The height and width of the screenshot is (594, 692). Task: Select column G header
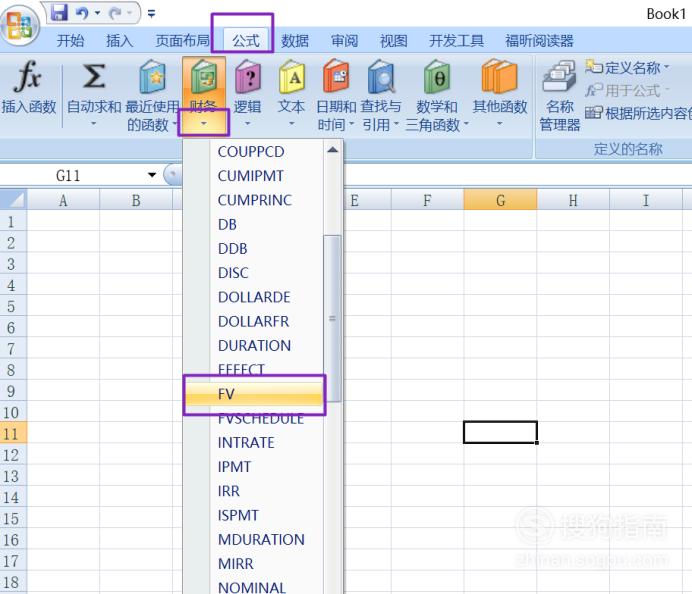point(500,200)
